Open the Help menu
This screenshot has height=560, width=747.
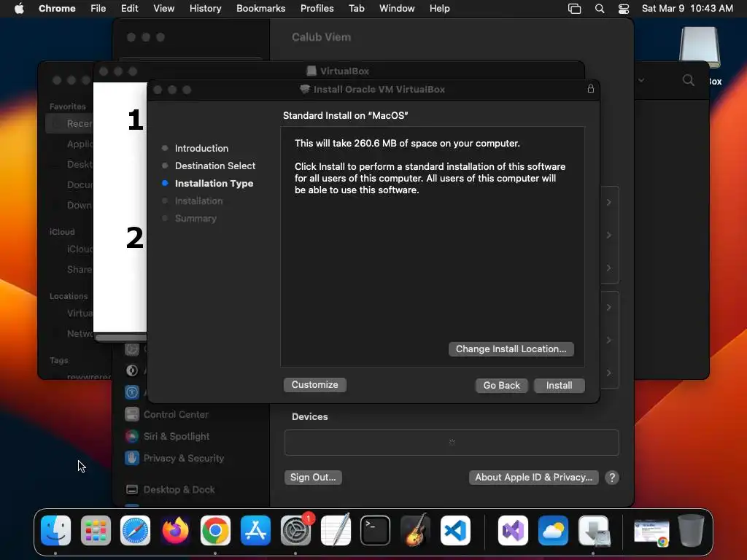point(439,9)
